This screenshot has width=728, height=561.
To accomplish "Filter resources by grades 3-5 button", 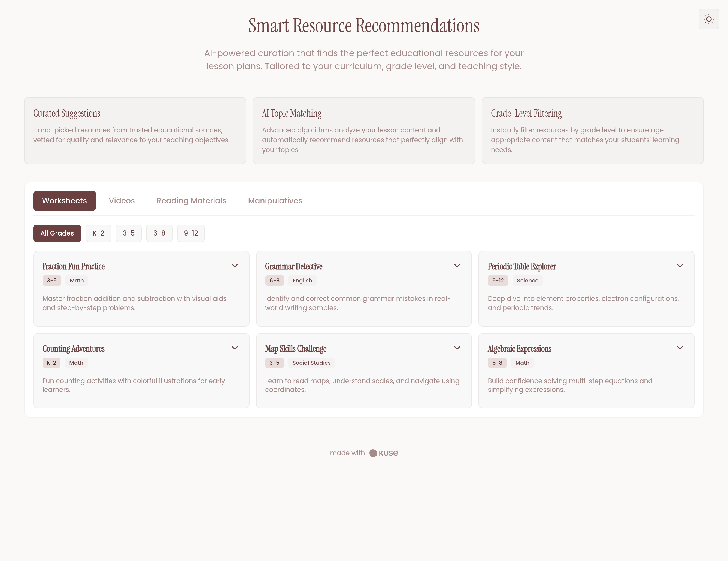I will 128,233.
